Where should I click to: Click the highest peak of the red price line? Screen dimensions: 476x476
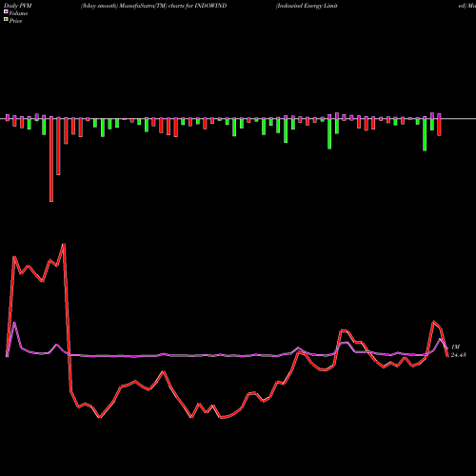pyautogui.click(x=64, y=245)
